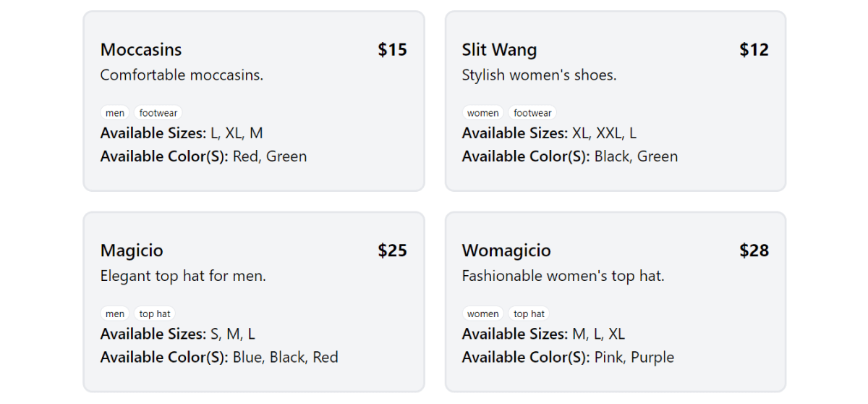Click the $12 price of Slit Wang
The height and width of the screenshot is (404, 868).
[754, 50]
